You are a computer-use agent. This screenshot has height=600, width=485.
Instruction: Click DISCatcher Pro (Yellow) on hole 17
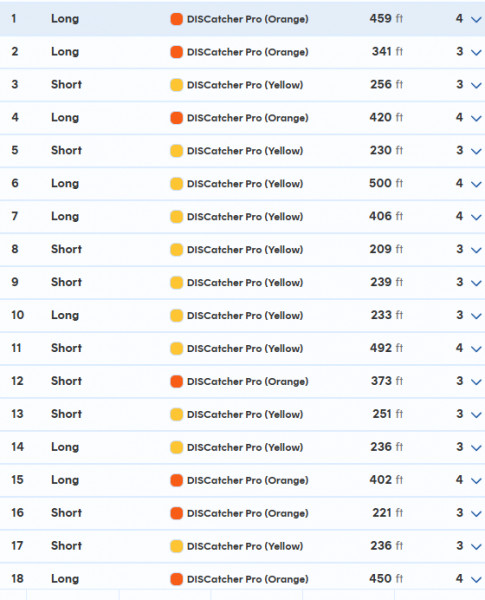click(245, 546)
